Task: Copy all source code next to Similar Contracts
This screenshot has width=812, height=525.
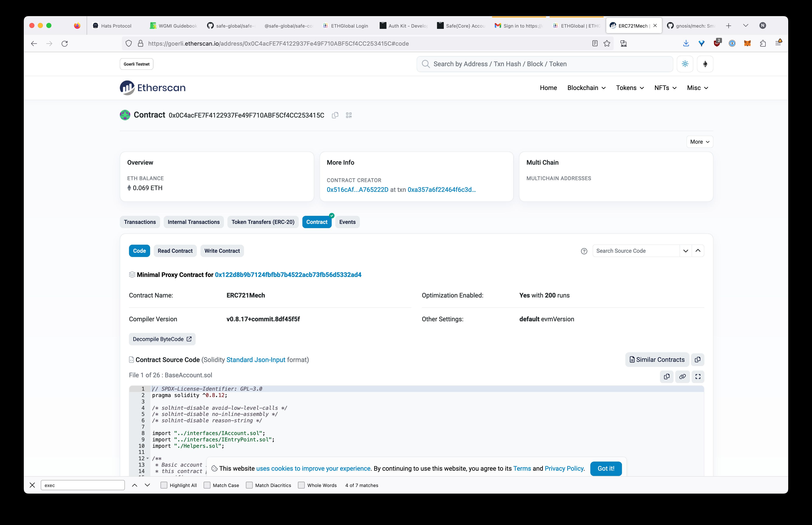Action: 697,360
